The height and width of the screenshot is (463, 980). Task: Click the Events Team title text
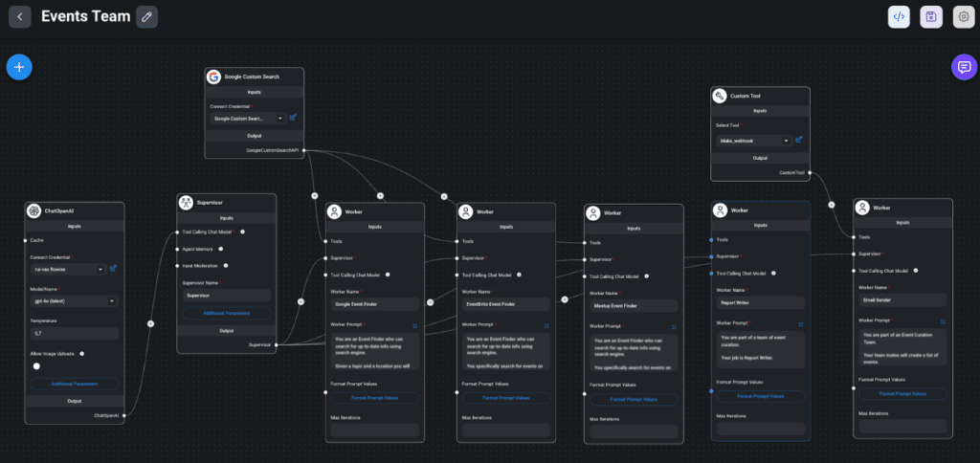[x=85, y=17]
